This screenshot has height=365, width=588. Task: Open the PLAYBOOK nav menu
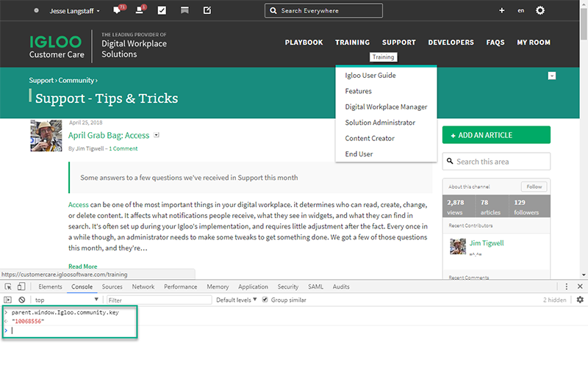coord(304,43)
